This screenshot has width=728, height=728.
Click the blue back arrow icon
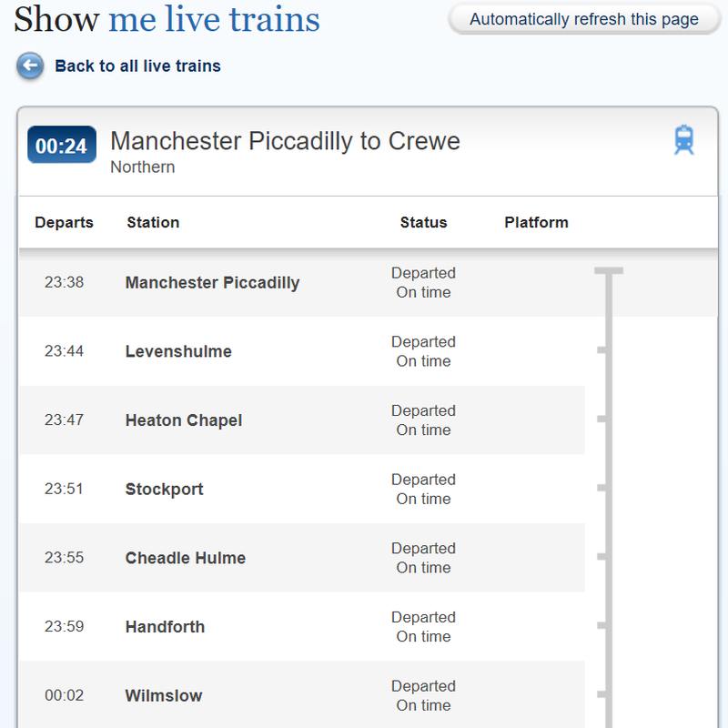click(30, 66)
